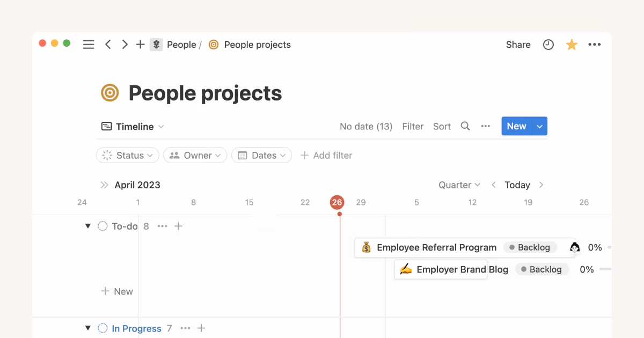Open the Status filter dropdown
The image size is (644, 338).
pos(127,155)
